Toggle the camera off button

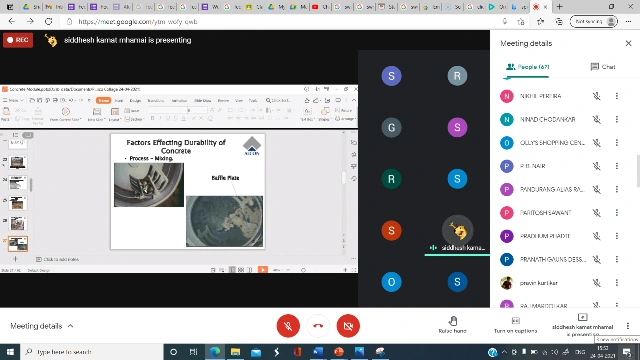point(348,326)
